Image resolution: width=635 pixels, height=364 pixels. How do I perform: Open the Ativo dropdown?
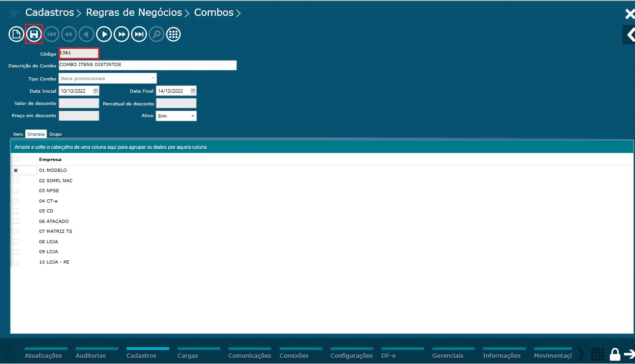176,116
